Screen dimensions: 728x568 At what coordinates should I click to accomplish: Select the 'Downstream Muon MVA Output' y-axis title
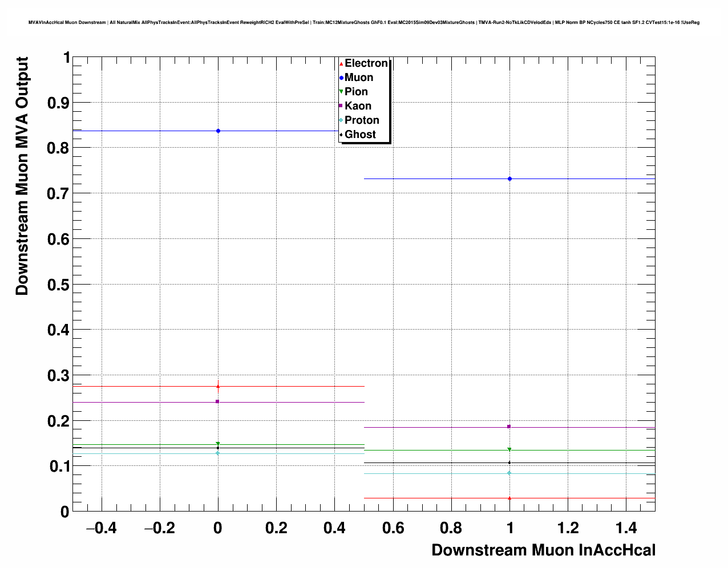click(x=22, y=176)
